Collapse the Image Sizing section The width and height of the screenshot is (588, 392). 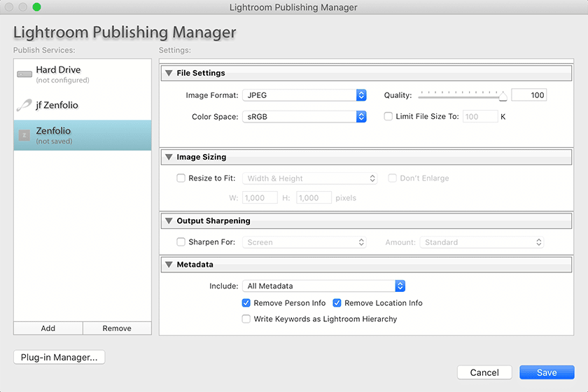169,157
